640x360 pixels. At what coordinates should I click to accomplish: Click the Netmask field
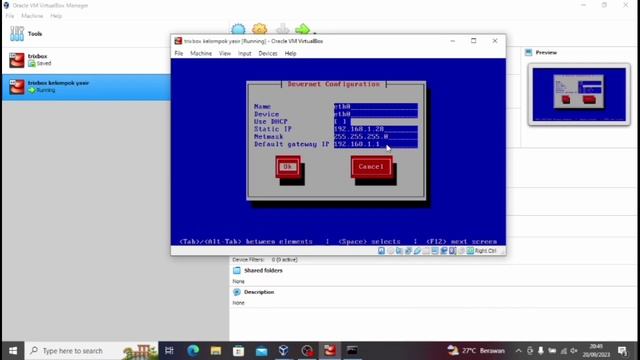[376, 137]
